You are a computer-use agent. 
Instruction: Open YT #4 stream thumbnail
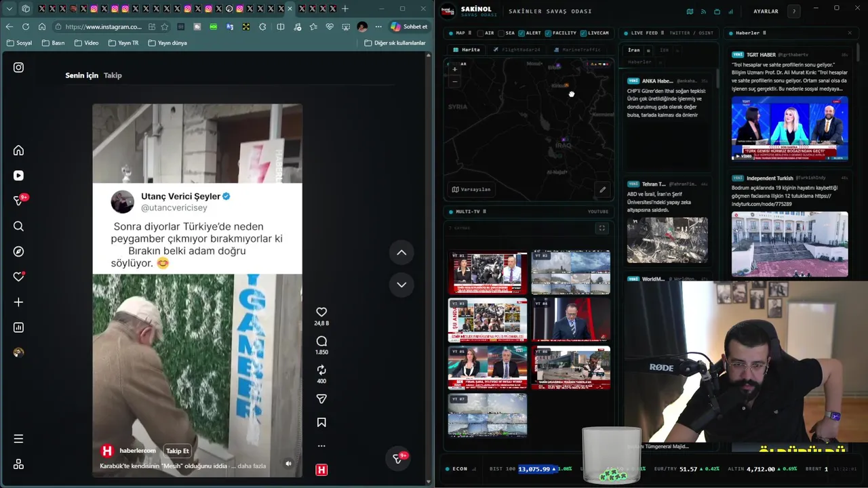pyautogui.click(x=570, y=319)
